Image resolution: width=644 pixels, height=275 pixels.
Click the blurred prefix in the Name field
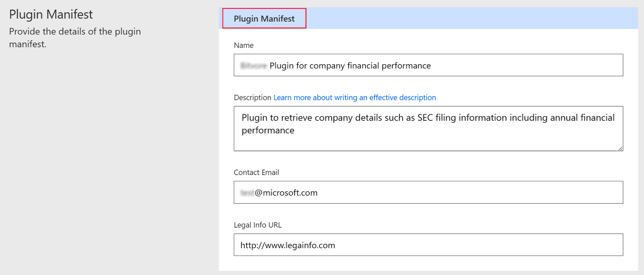pyautogui.click(x=253, y=65)
